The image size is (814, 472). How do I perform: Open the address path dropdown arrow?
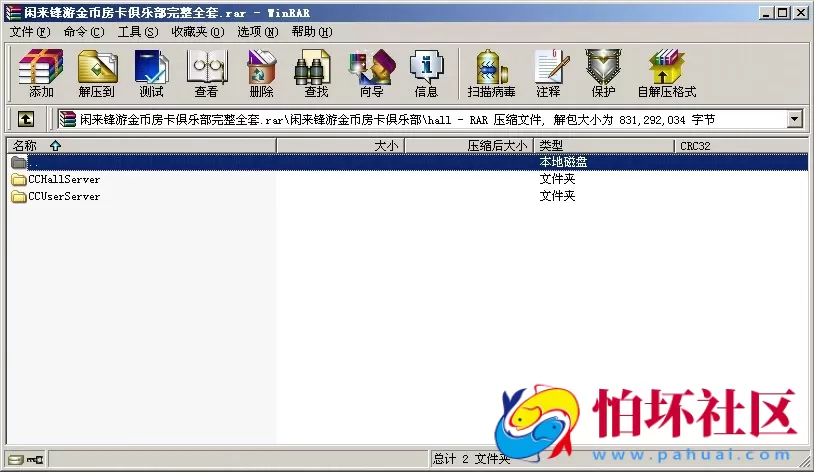pos(794,119)
